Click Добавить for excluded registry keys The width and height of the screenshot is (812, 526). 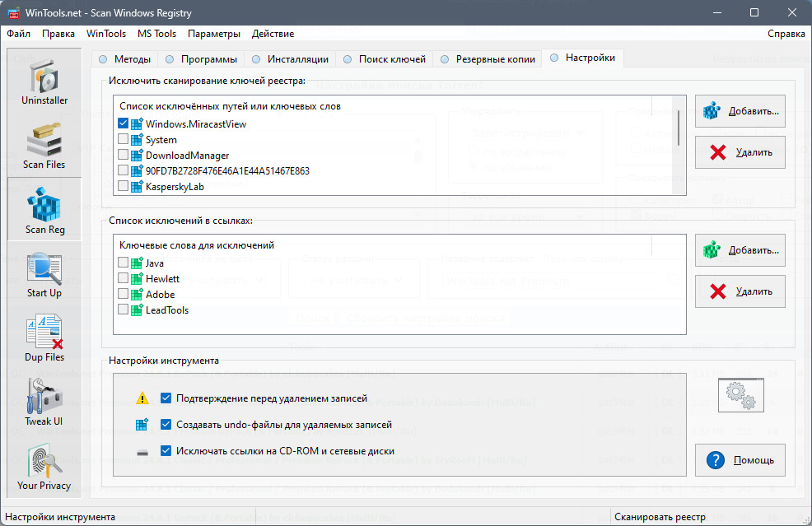tap(740, 111)
